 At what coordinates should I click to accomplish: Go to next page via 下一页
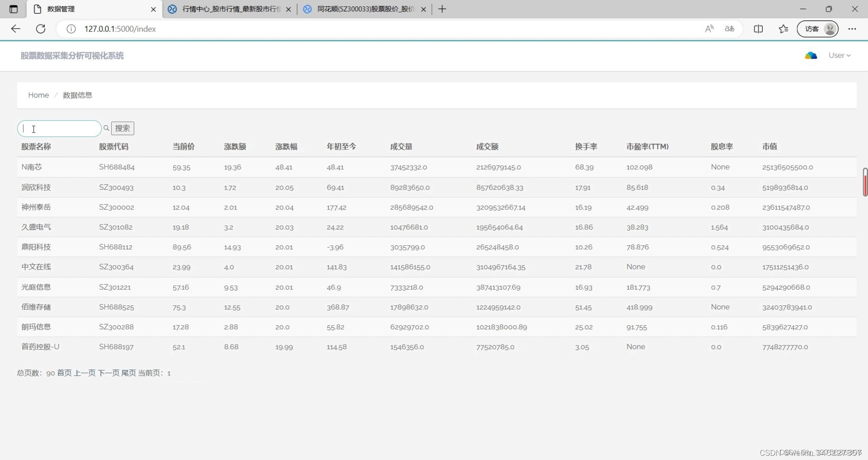coord(110,373)
